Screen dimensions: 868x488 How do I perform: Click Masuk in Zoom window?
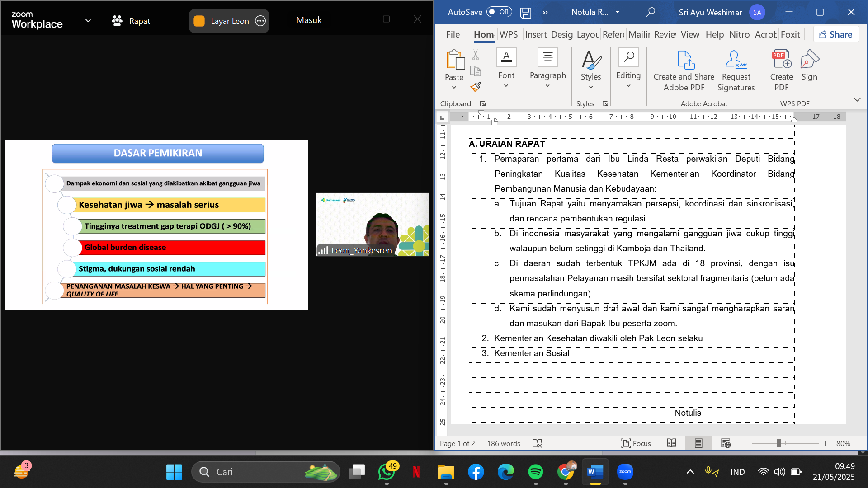coord(309,20)
